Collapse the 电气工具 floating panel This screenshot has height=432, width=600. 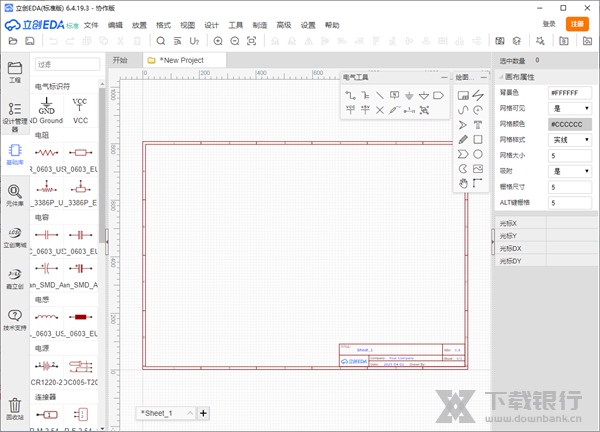click(443, 77)
